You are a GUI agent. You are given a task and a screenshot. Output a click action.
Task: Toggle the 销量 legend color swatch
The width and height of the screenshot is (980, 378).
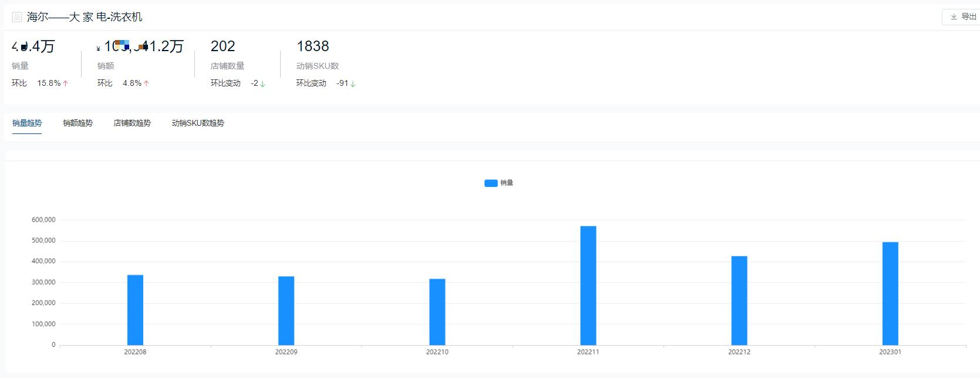click(x=491, y=183)
